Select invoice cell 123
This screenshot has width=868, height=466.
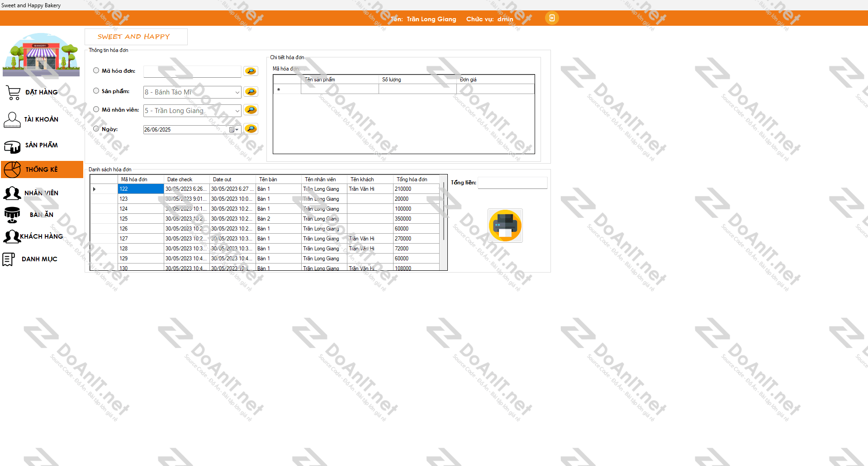(141, 199)
